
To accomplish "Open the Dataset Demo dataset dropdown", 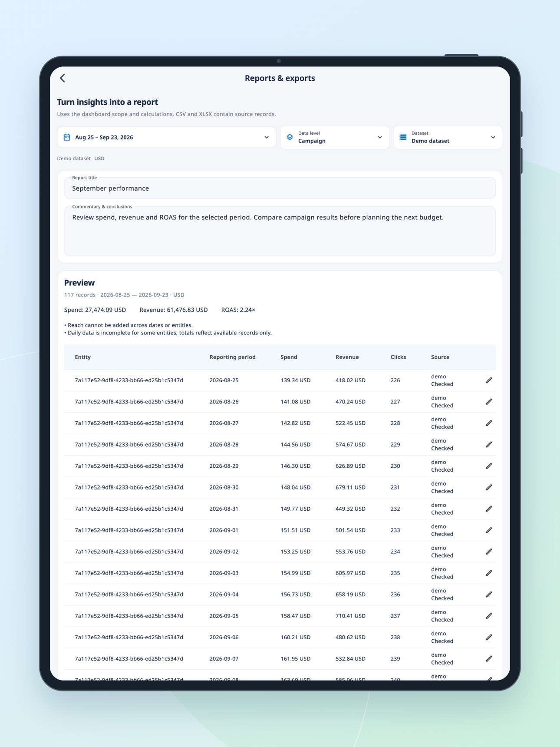I will click(448, 137).
